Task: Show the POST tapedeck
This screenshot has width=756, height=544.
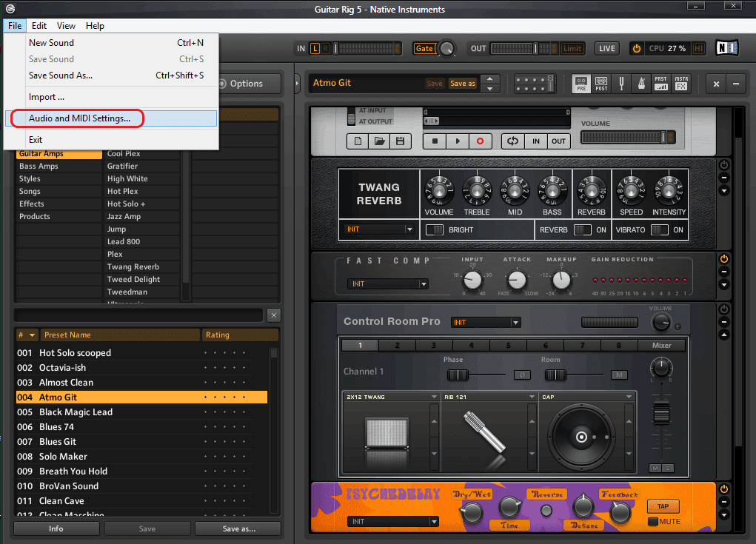Action: [x=601, y=84]
